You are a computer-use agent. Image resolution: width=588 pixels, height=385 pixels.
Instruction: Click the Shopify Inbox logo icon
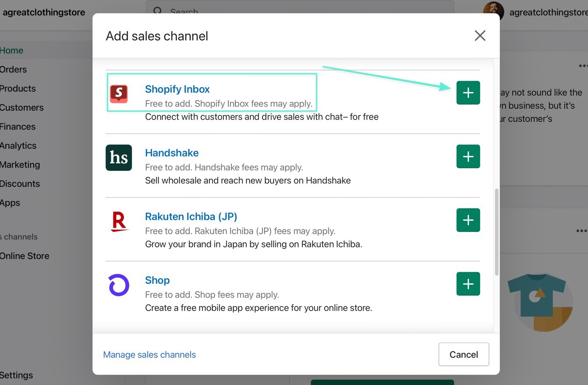click(119, 93)
